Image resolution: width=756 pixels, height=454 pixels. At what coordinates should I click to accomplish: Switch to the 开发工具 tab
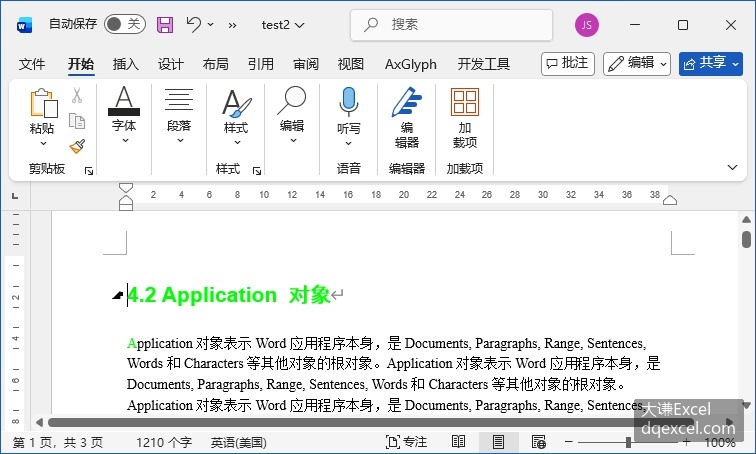(484, 64)
